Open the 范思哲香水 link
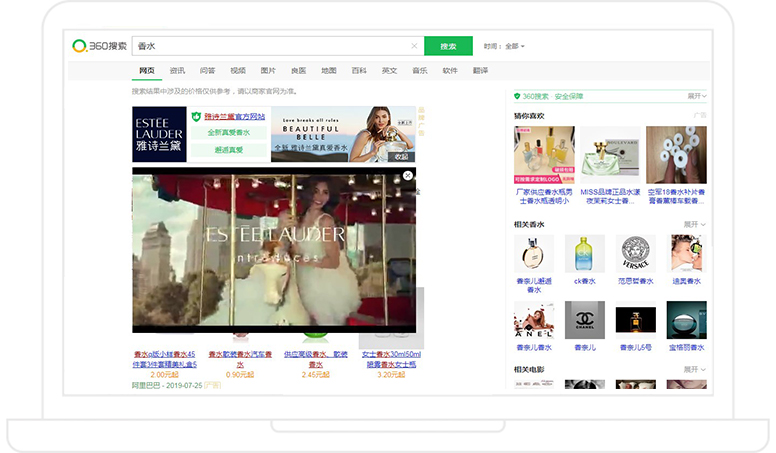 (635, 281)
